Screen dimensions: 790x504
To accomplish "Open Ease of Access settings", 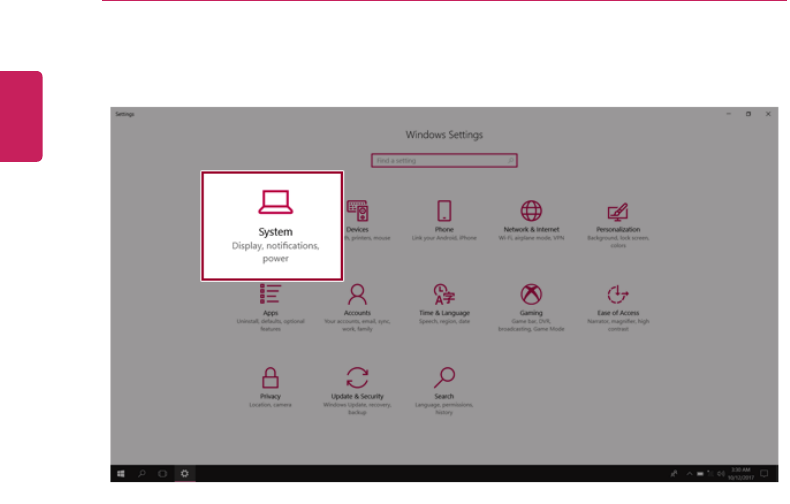I will 618,307.
